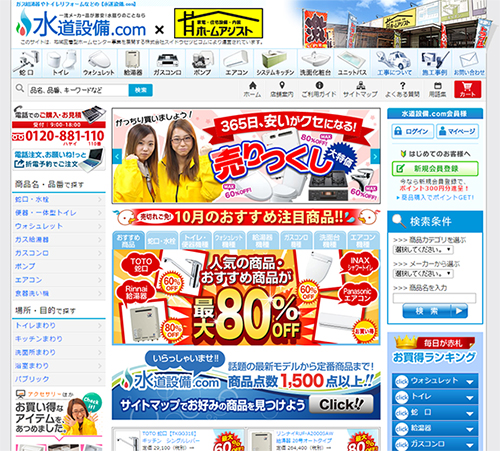The height and width of the screenshot is (451, 500).
Task: Go to ホーム via house icon
Action: click(252, 89)
